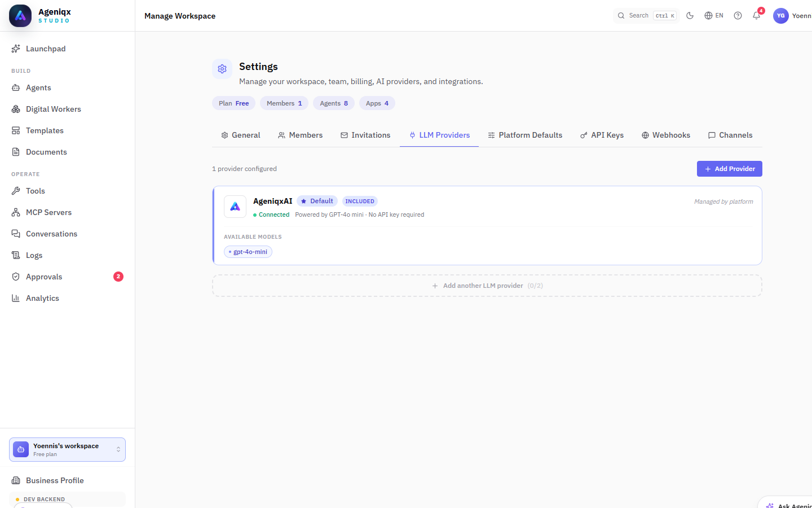The height and width of the screenshot is (508, 812).
Task: Open Launchpad from the sidebar
Action: [67, 49]
